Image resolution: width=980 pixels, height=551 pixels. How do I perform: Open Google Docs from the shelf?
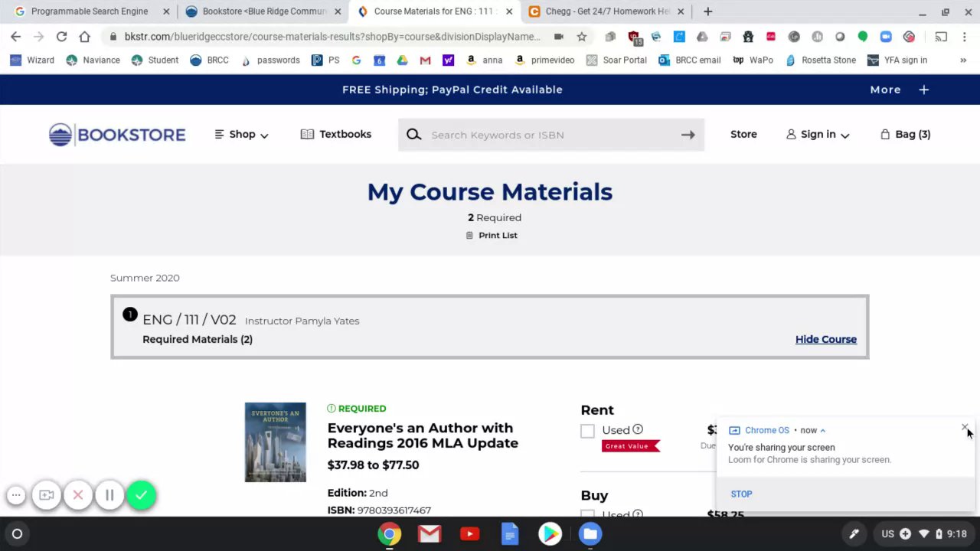(510, 534)
